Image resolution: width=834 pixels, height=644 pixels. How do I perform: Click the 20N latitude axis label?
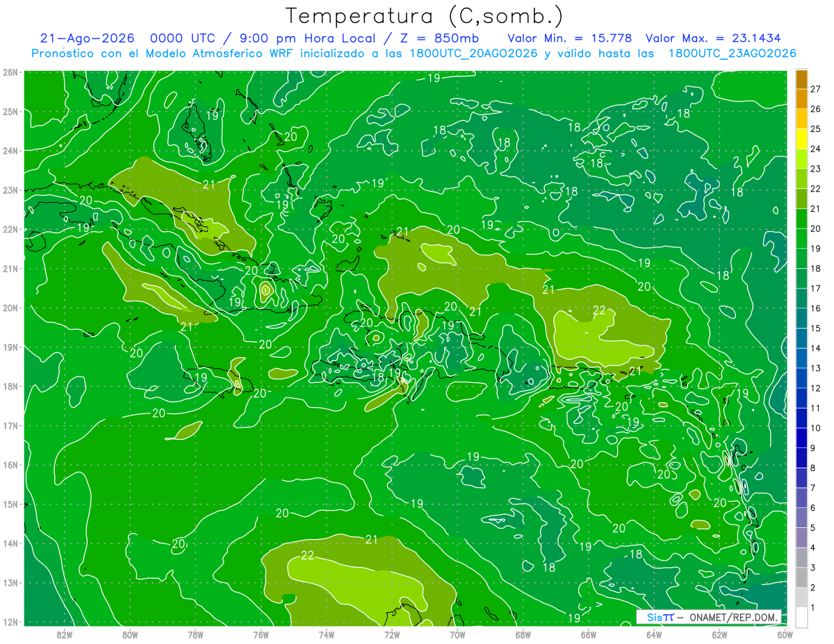pos(10,308)
